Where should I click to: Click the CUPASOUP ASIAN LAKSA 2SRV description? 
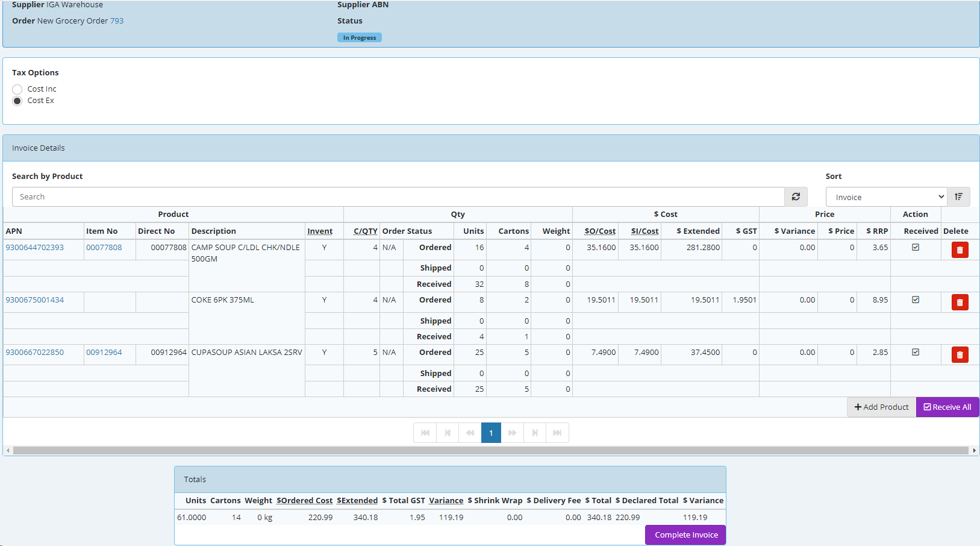pyautogui.click(x=246, y=352)
